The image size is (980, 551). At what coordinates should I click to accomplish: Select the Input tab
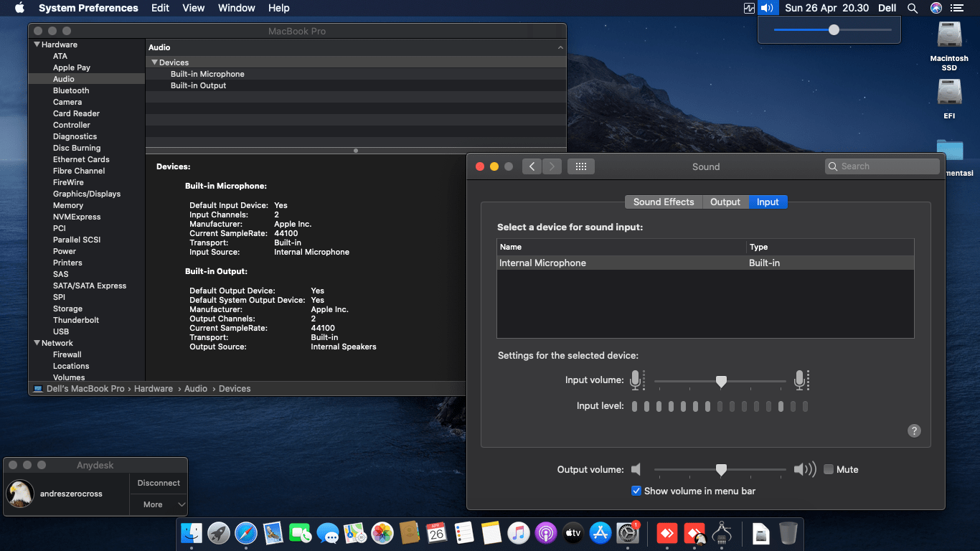coord(768,202)
